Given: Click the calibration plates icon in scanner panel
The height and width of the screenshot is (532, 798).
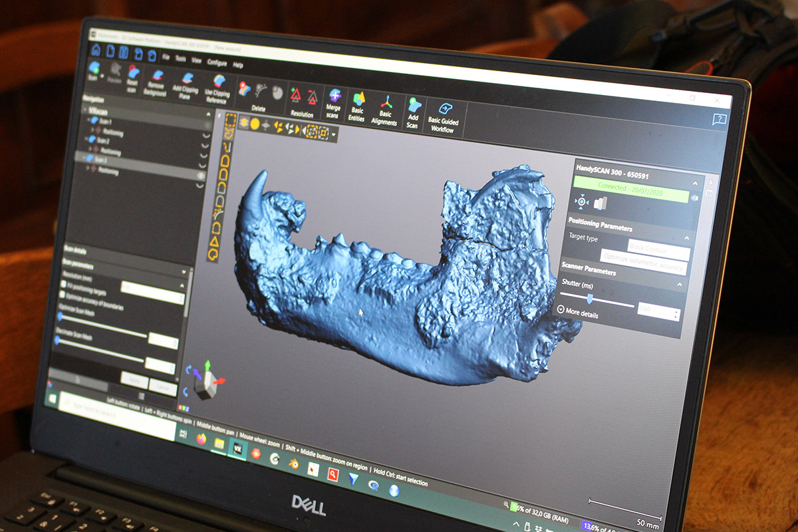Looking at the screenshot, I should (600, 203).
